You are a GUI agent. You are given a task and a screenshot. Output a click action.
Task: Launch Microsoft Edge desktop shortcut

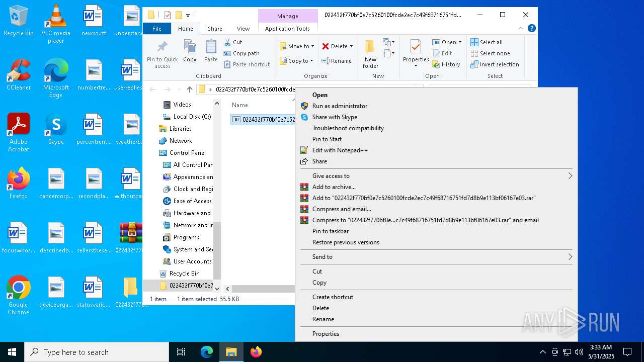(x=56, y=78)
